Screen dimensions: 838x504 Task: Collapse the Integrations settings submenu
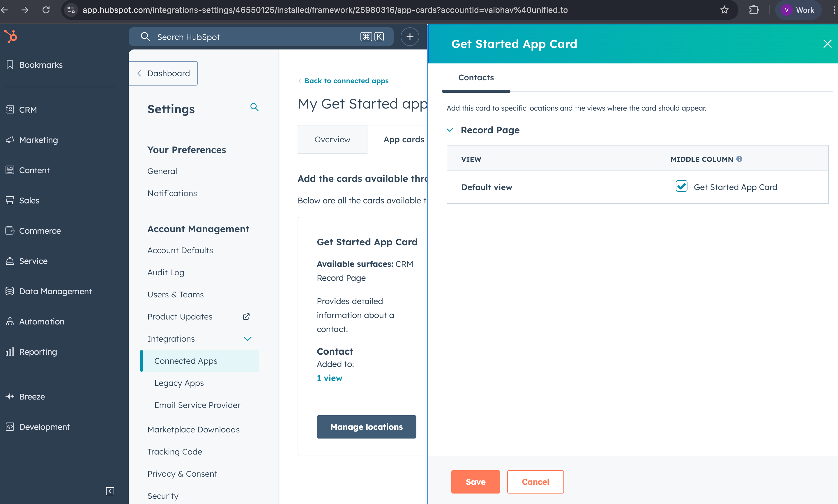[x=247, y=339]
